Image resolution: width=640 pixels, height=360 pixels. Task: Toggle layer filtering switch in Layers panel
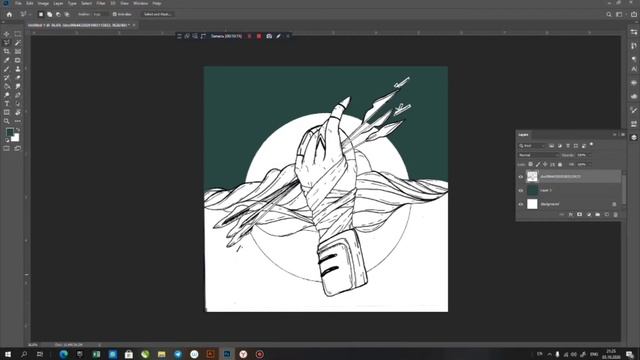[x=591, y=144]
